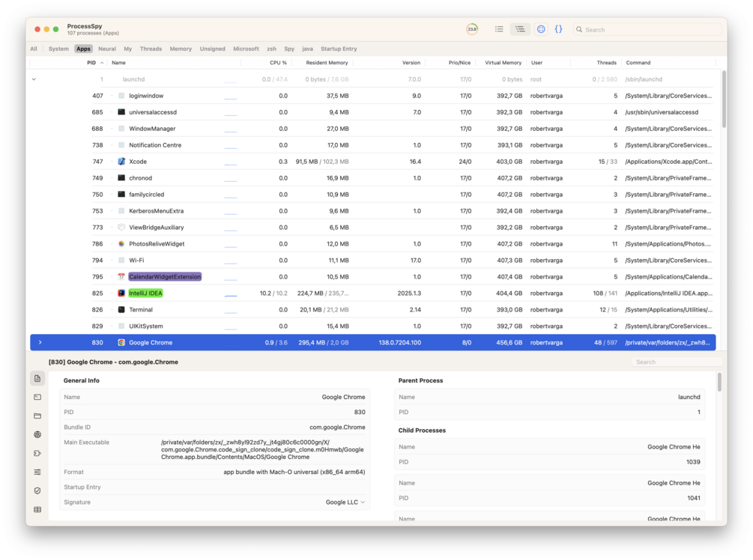Click the com.google.Chrome Bundle ID value
The image size is (753, 560).
(337, 427)
